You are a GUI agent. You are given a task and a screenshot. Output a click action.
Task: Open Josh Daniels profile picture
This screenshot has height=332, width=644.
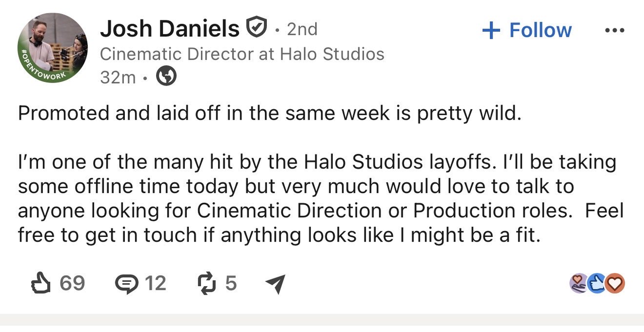coord(52,48)
